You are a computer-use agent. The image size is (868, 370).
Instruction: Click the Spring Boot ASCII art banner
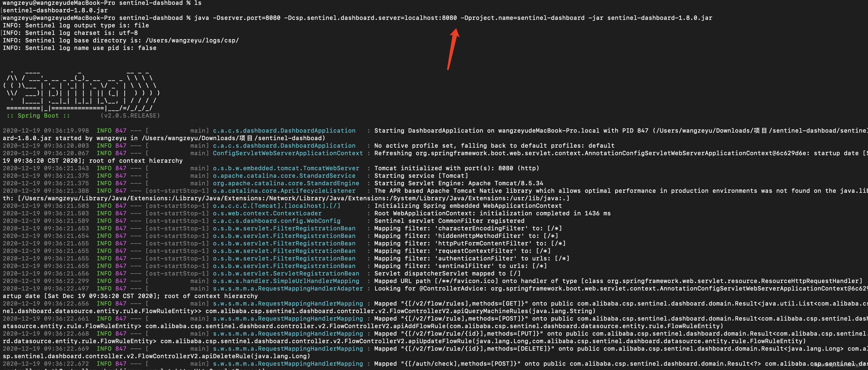click(x=81, y=90)
